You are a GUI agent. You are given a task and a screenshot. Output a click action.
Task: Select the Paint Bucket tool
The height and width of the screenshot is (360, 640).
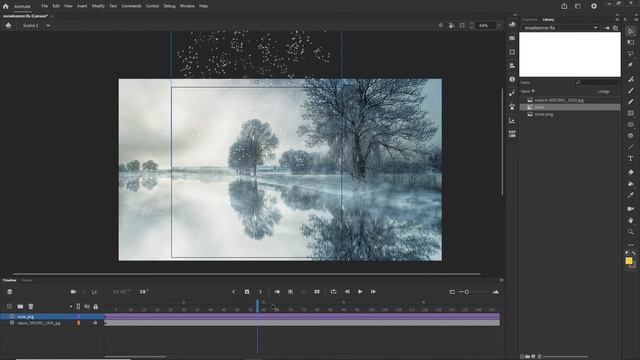coord(631,184)
